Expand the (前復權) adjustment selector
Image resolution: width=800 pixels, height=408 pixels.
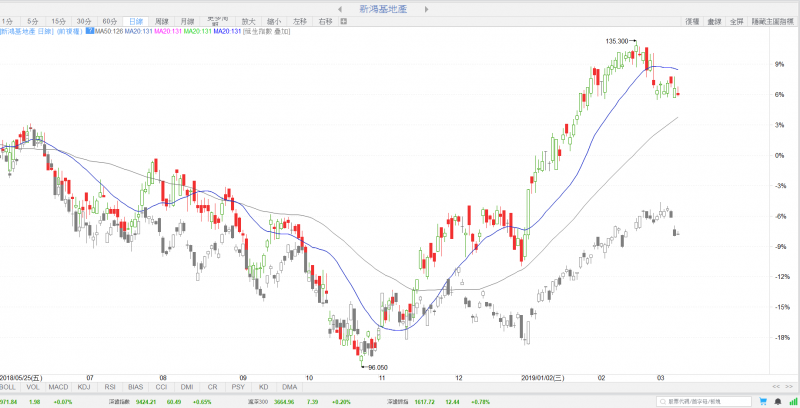[x=68, y=32]
